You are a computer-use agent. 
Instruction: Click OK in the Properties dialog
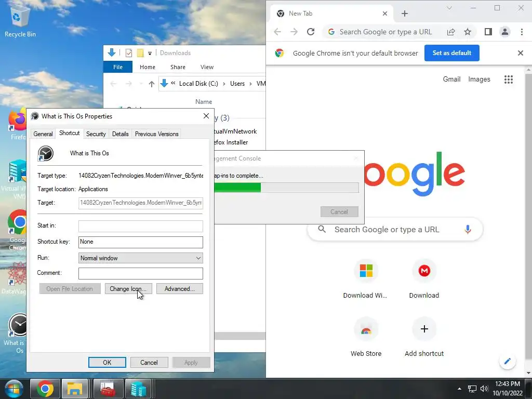coord(107,362)
